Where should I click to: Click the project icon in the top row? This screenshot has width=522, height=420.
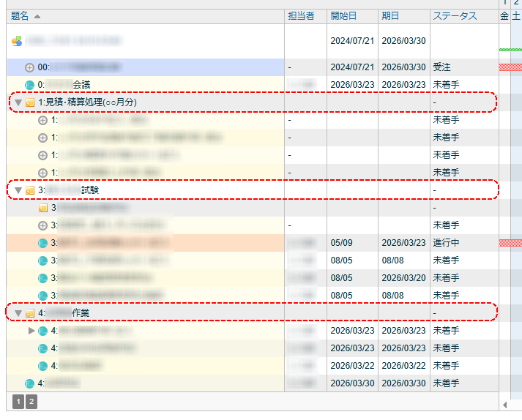point(17,41)
